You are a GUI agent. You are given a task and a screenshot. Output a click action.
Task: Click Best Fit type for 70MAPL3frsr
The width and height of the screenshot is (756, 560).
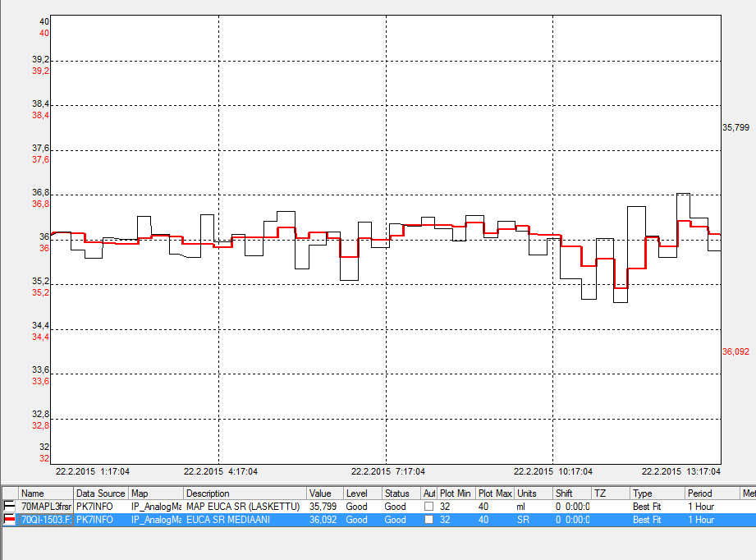point(647,507)
